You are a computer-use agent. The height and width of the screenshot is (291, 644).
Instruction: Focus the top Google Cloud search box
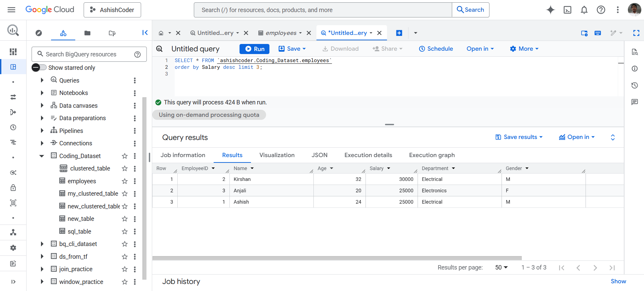tap(323, 10)
